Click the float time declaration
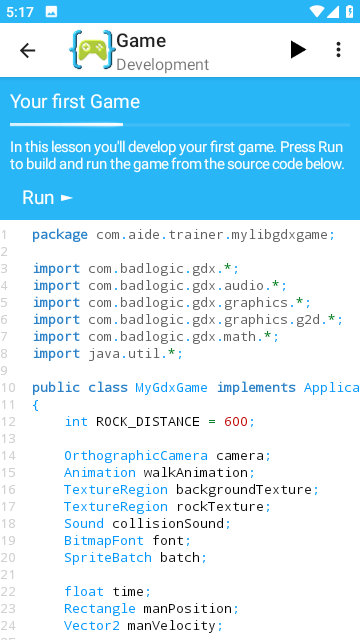This screenshot has width=360, height=640. click(107, 591)
